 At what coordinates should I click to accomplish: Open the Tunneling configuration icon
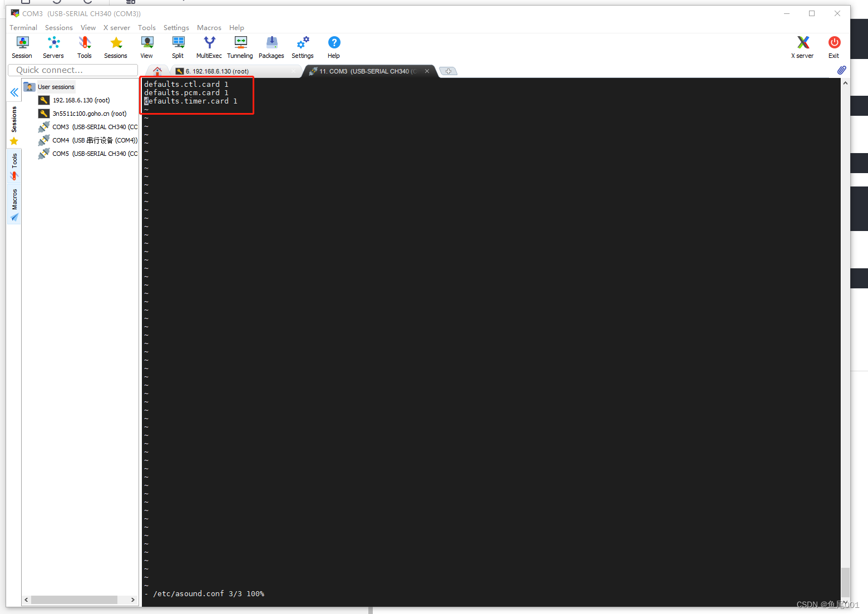coord(240,47)
